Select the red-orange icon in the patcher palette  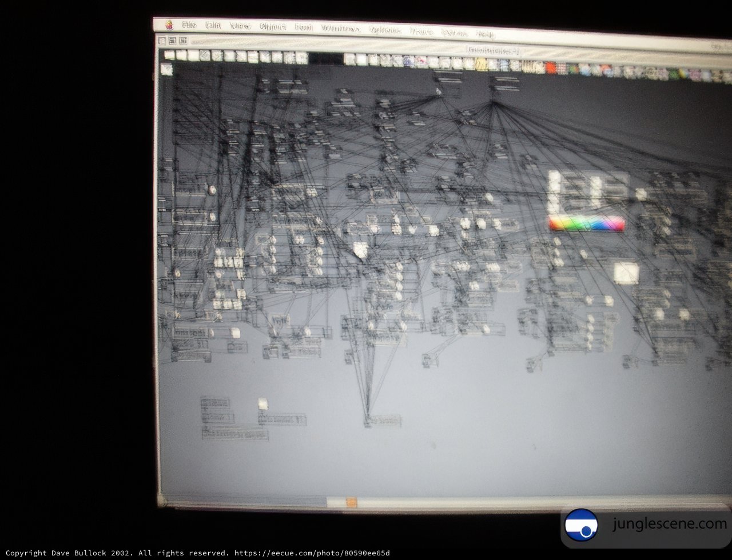pos(551,68)
